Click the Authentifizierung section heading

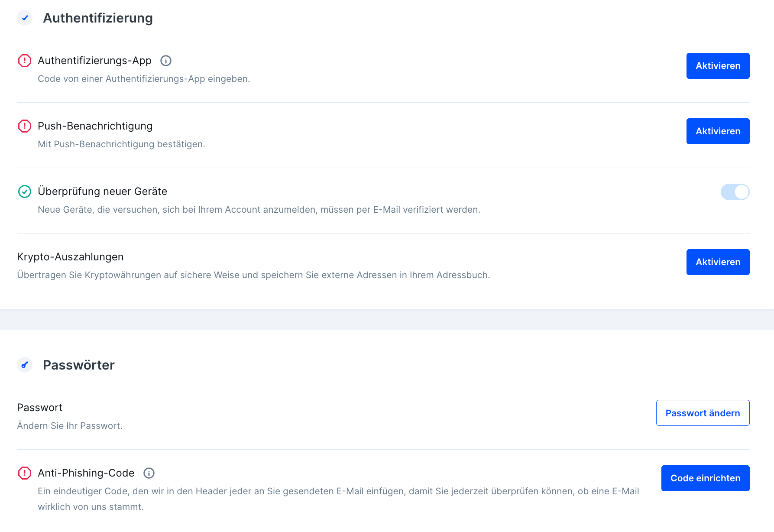98,18
